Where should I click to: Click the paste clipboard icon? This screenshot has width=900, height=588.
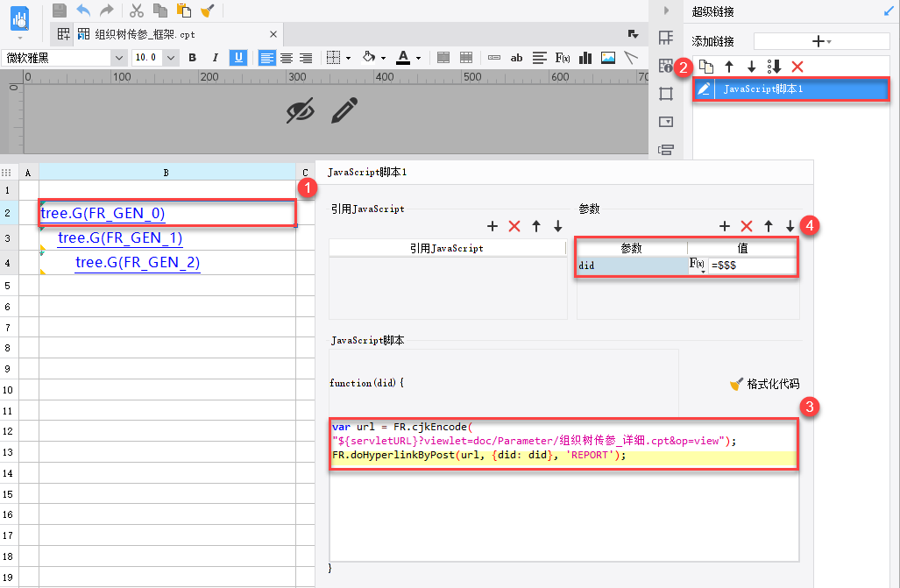coord(184,10)
